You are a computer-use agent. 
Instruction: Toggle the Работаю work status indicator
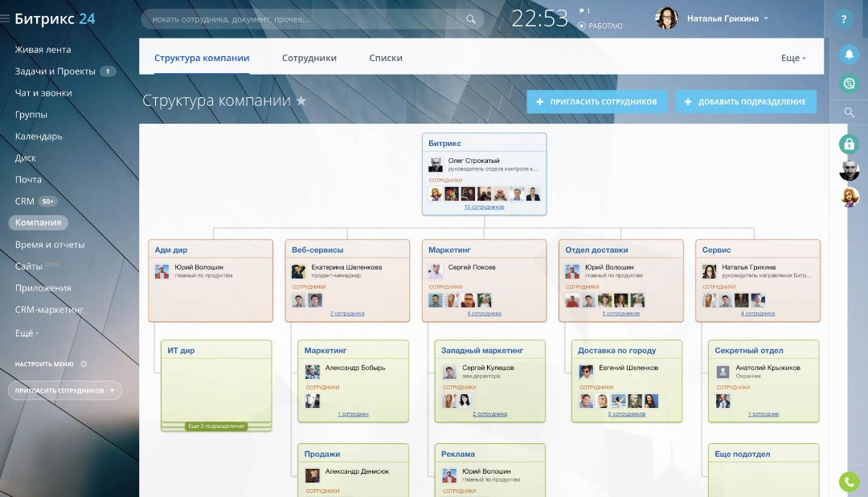600,26
